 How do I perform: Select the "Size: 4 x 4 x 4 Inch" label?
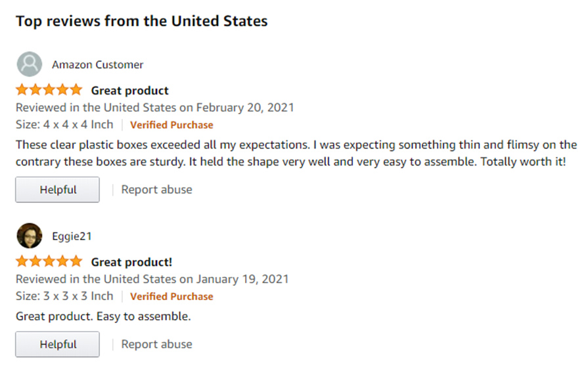64,125
